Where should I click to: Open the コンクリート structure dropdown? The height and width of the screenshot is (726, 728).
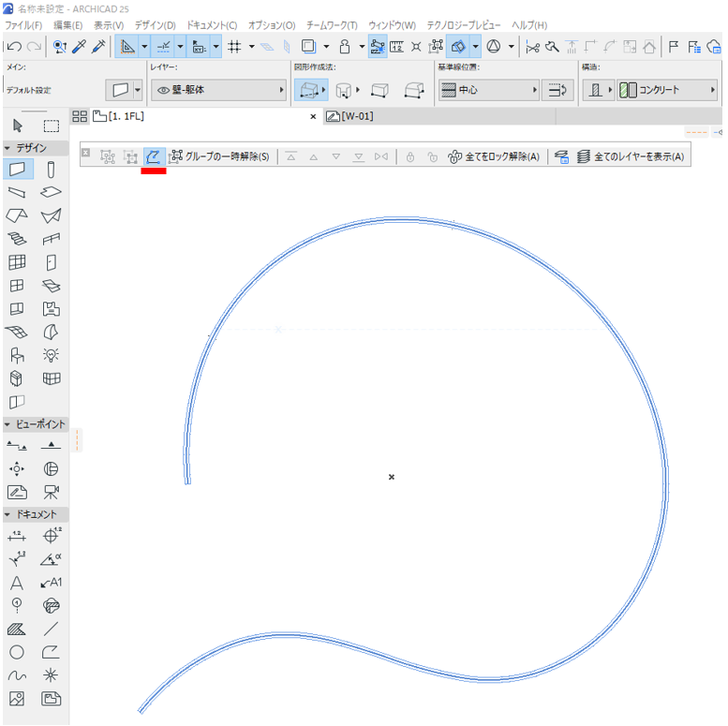667,90
